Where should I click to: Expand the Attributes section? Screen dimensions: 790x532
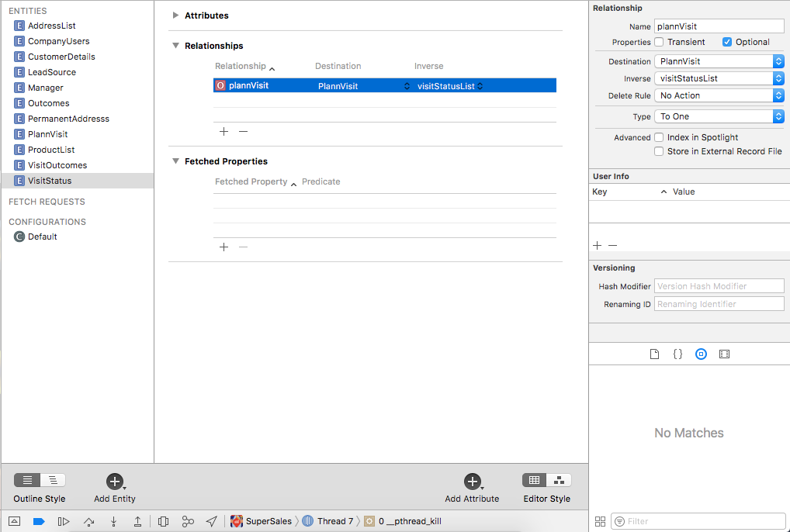coord(176,15)
